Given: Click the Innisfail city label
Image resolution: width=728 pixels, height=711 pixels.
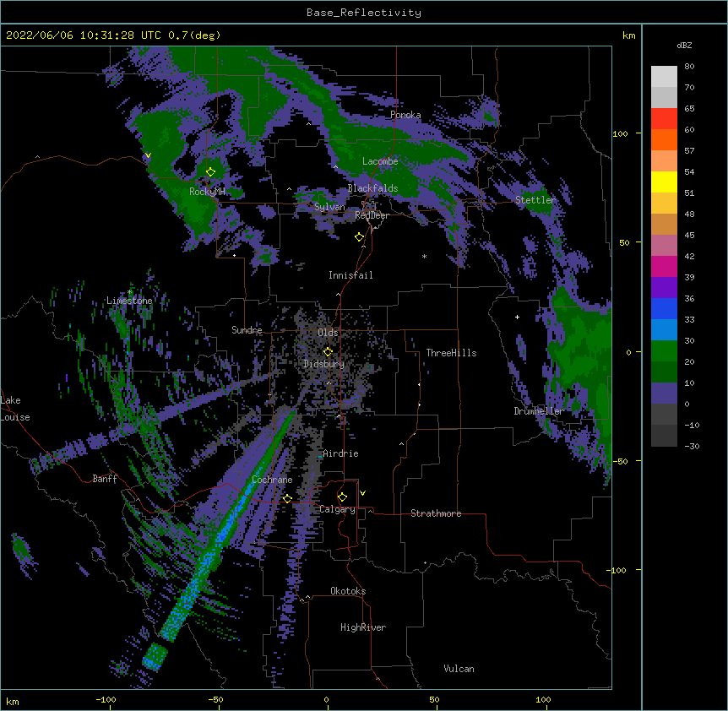Looking at the screenshot, I should pos(350,275).
